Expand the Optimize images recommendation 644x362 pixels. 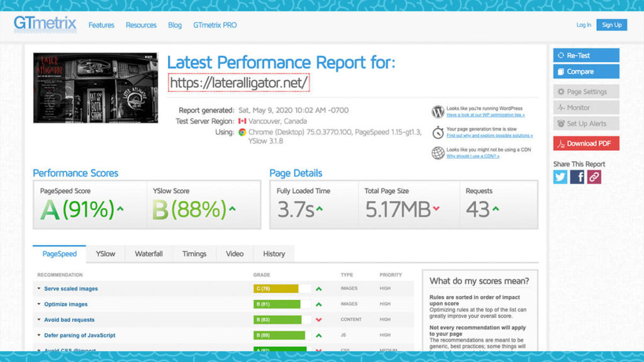65,304
